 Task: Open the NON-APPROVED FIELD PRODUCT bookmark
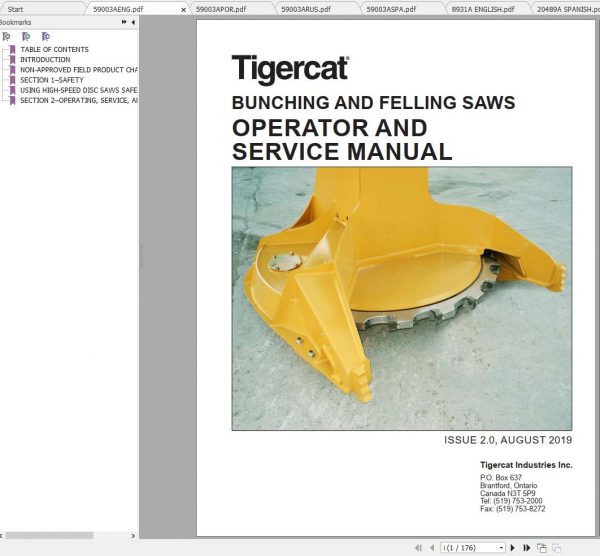79,70
